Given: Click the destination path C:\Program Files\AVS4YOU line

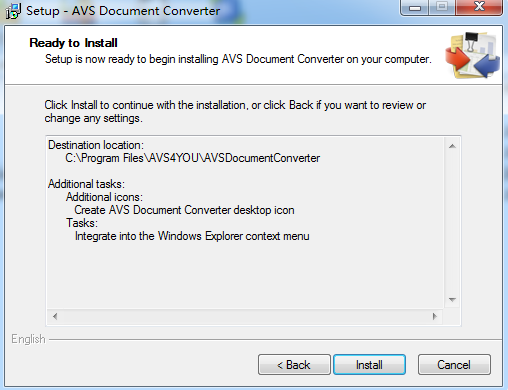Looking at the screenshot, I should coord(192,158).
